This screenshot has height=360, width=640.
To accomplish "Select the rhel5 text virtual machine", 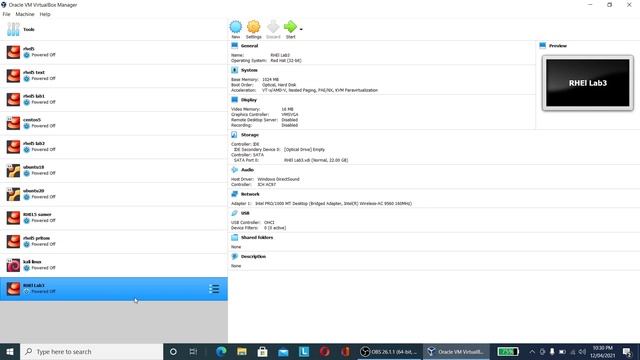I will (x=114, y=76).
